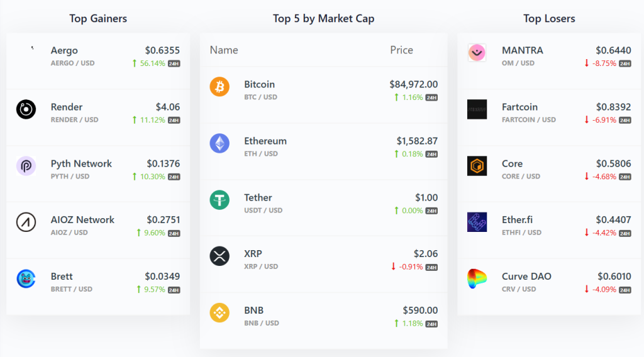Click the Ethereum diamond logo icon
The height and width of the screenshot is (357, 644).
click(x=219, y=144)
